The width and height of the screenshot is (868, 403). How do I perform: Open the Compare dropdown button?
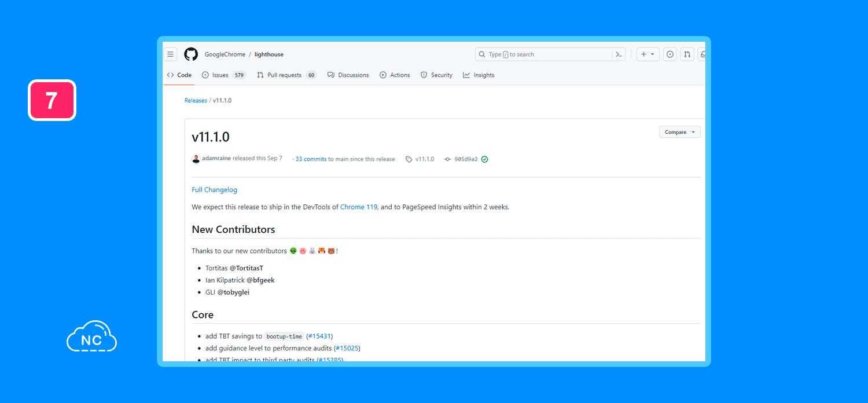[x=680, y=132]
